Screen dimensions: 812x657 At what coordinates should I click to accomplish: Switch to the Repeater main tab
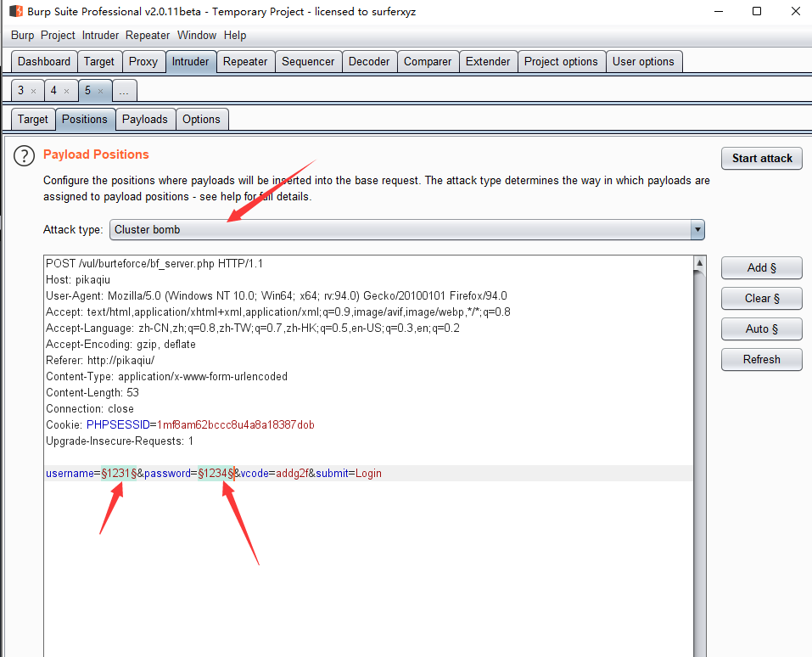click(245, 62)
